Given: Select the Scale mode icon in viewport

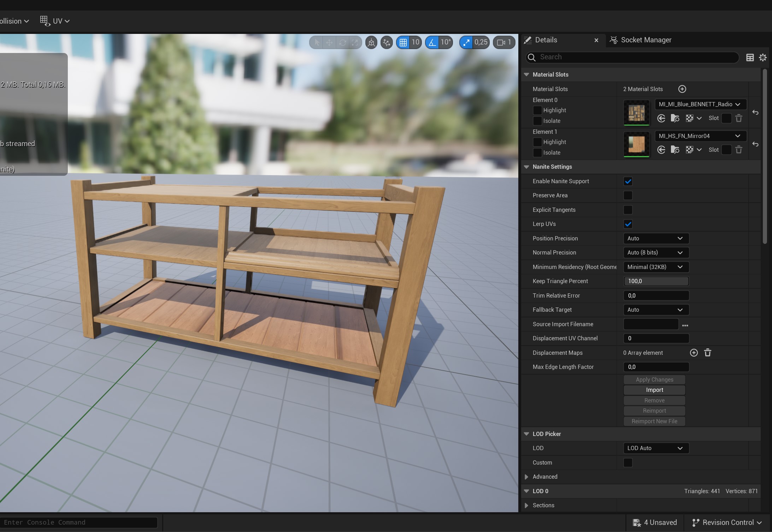Looking at the screenshot, I should [x=355, y=42].
